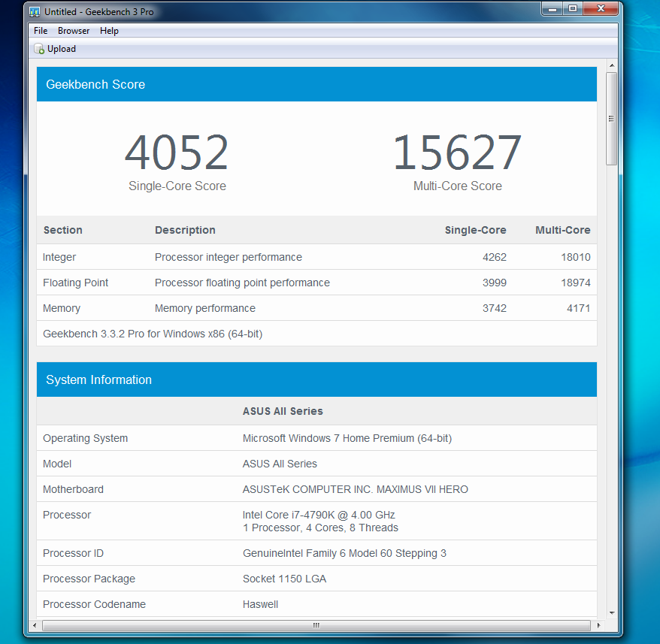Open the File menu
The width and height of the screenshot is (660, 644).
click(x=41, y=31)
